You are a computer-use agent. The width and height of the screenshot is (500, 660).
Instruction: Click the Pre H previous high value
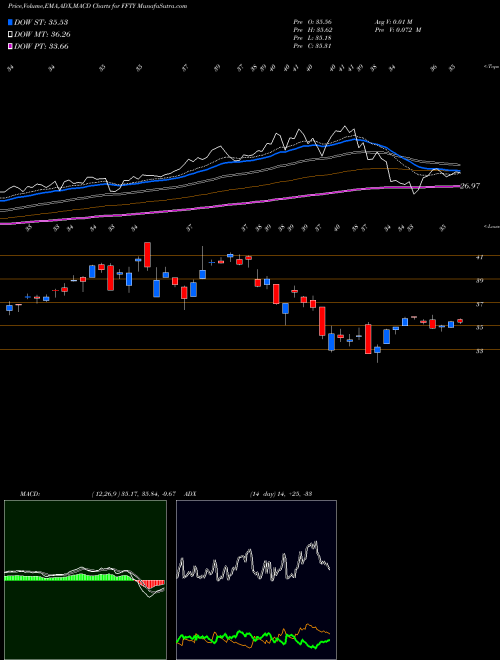click(324, 30)
